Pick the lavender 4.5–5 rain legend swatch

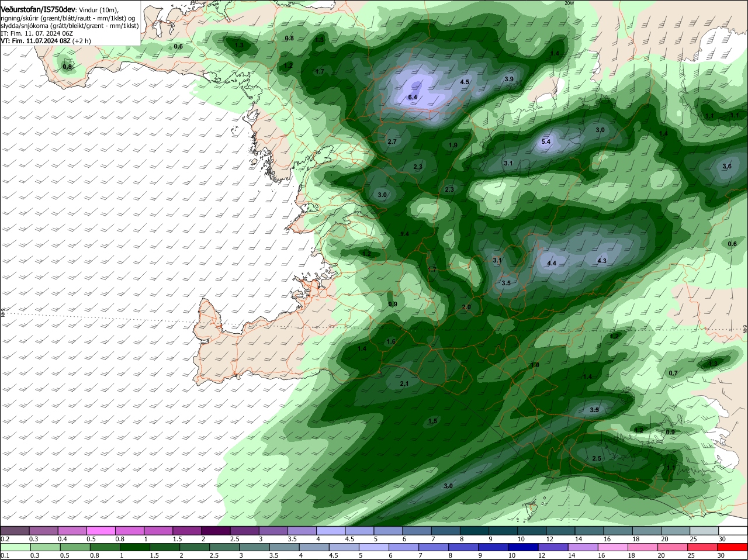click(345, 547)
